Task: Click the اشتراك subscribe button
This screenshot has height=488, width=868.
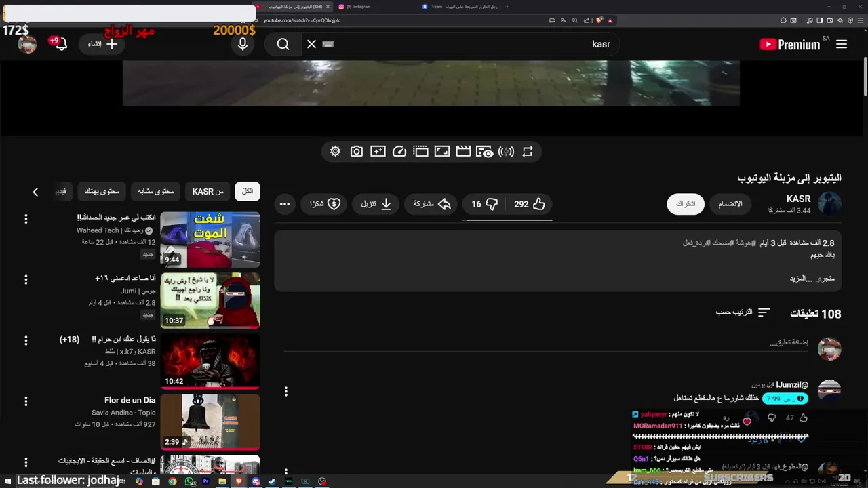Action: point(686,204)
